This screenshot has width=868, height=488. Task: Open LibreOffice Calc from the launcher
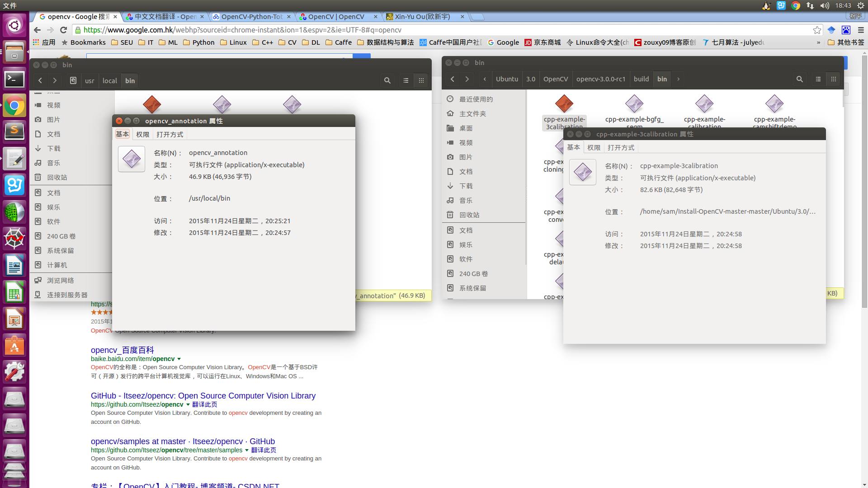coord(14,293)
